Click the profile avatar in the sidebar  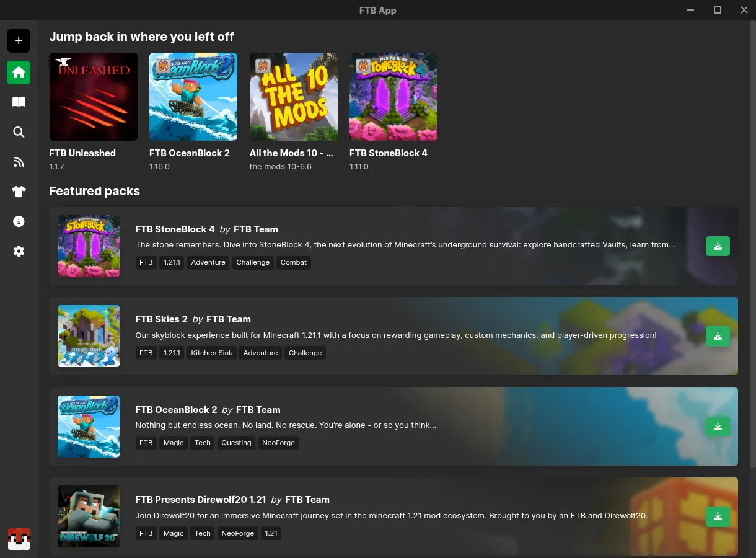19,539
